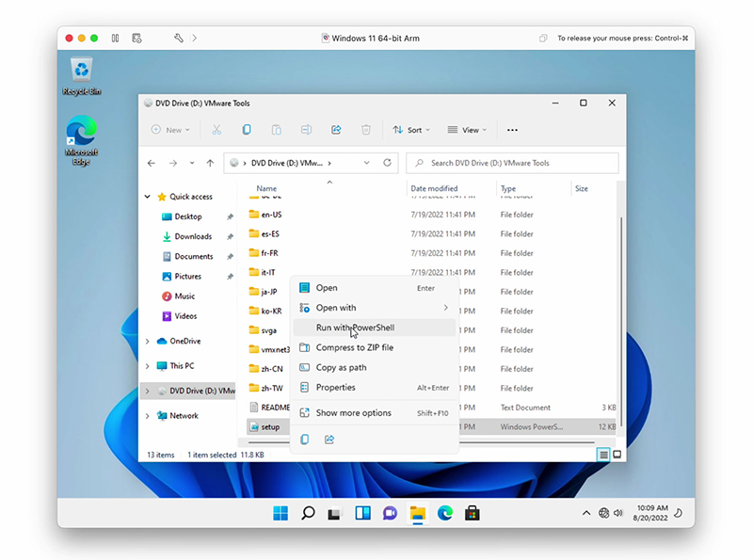Click the Share icon in Explorer toolbar

336,130
